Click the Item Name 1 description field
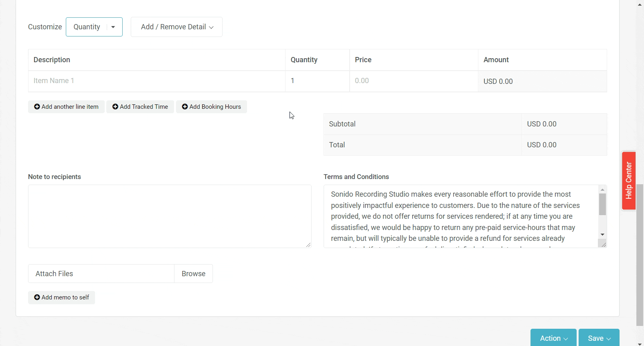The image size is (644, 346). 156,81
